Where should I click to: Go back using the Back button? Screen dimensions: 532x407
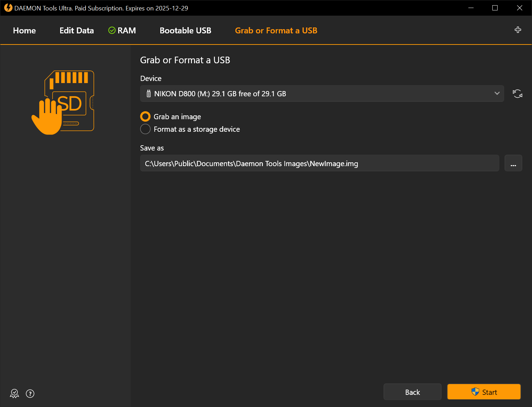(x=412, y=392)
